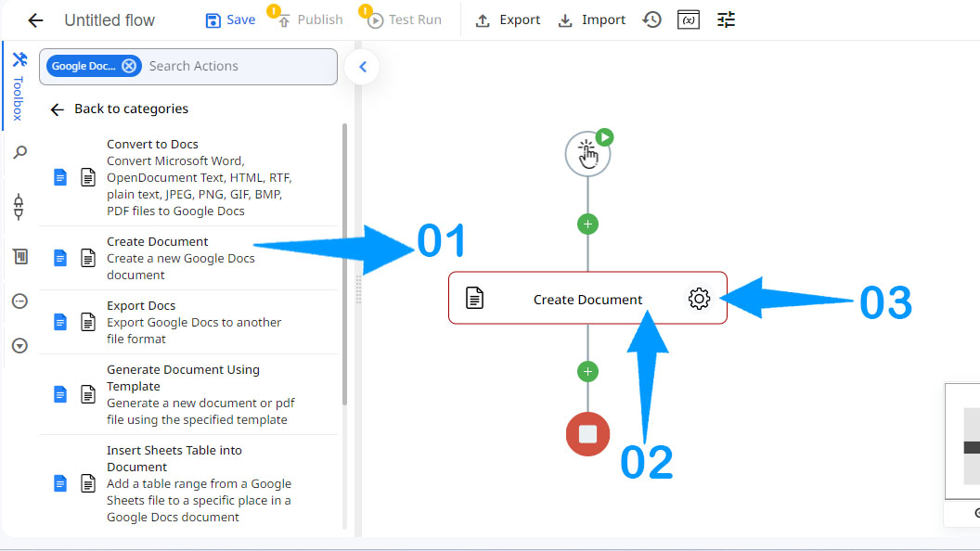
Task: Save the flow
Action: click(230, 20)
